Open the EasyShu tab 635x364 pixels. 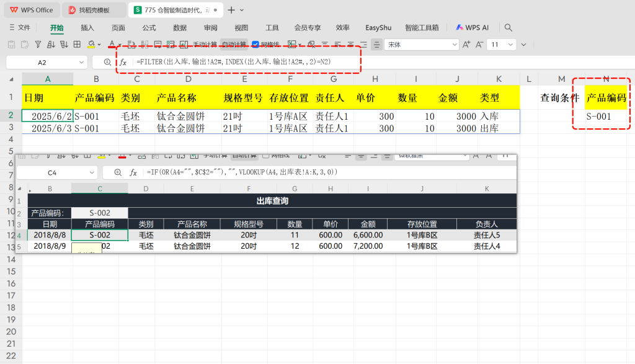click(x=378, y=27)
